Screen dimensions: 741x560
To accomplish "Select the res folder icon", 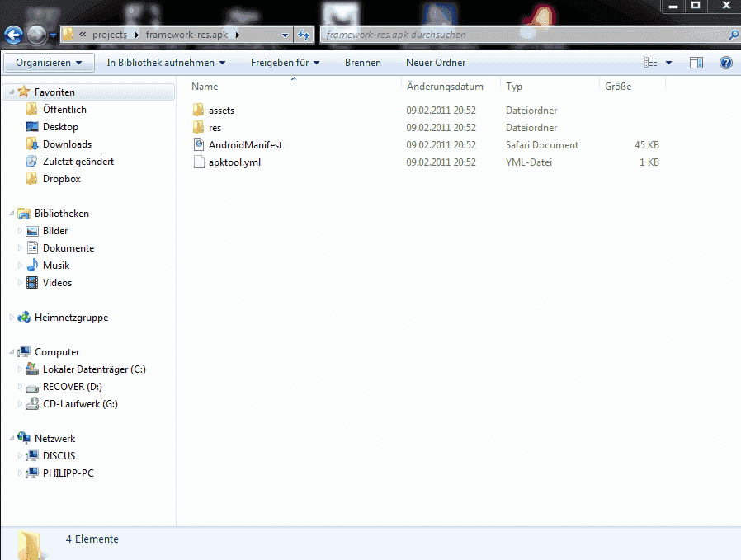I will pos(199,128).
